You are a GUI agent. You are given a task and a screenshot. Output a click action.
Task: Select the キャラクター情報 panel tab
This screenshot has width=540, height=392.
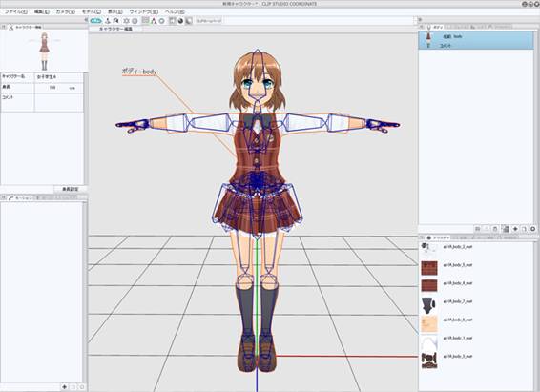click(26, 27)
